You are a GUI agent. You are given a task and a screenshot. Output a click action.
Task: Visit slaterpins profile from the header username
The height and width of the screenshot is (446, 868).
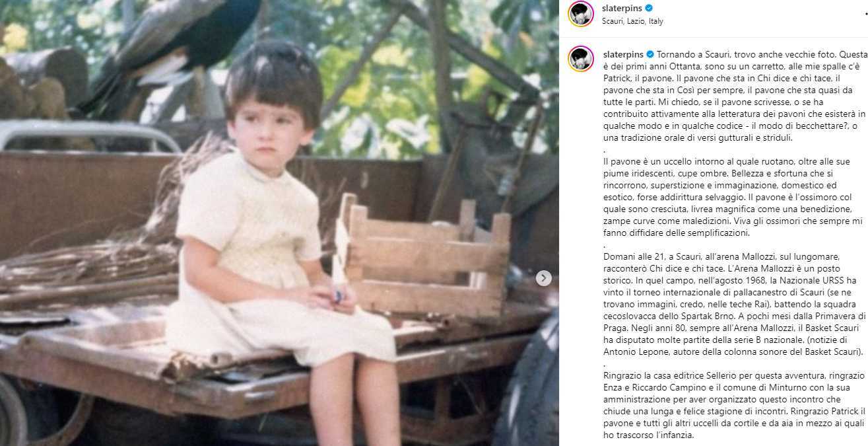(x=622, y=9)
